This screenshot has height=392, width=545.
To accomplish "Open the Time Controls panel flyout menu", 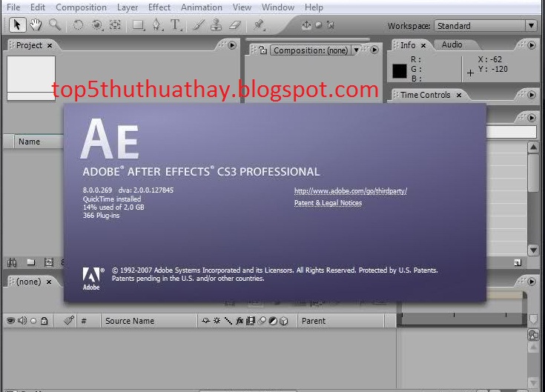I will point(532,95).
